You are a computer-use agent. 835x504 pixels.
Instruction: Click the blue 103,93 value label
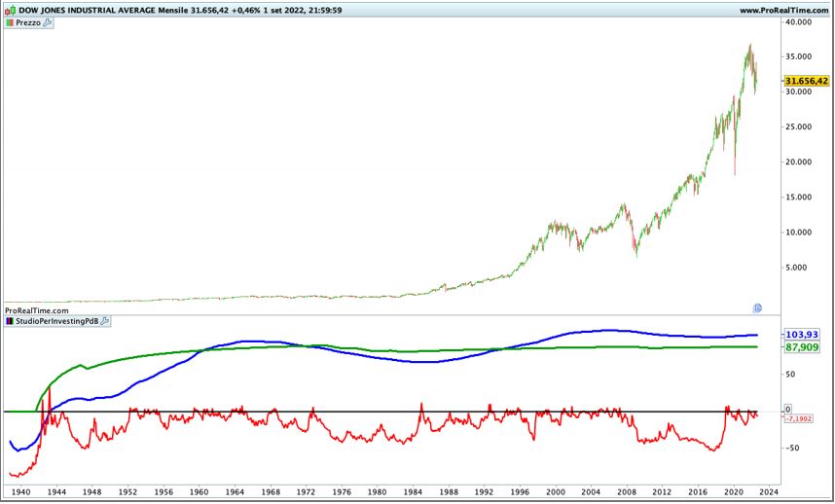(x=802, y=335)
